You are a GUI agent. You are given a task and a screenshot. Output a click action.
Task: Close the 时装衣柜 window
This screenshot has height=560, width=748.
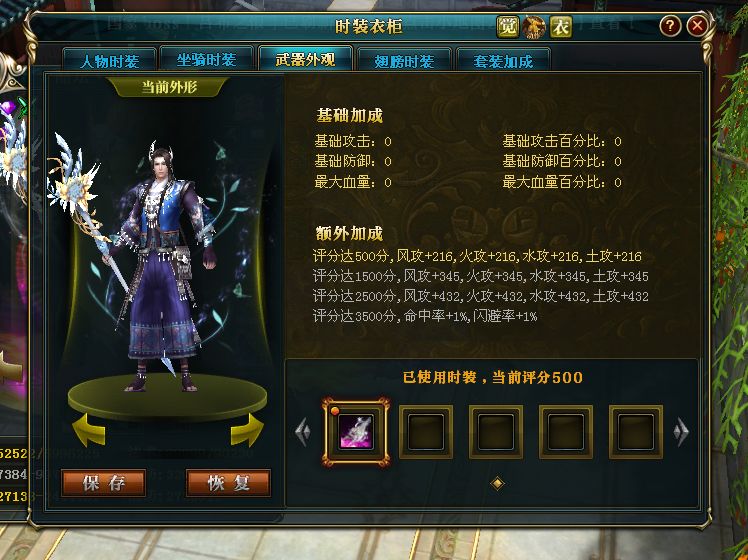[x=697, y=26]
